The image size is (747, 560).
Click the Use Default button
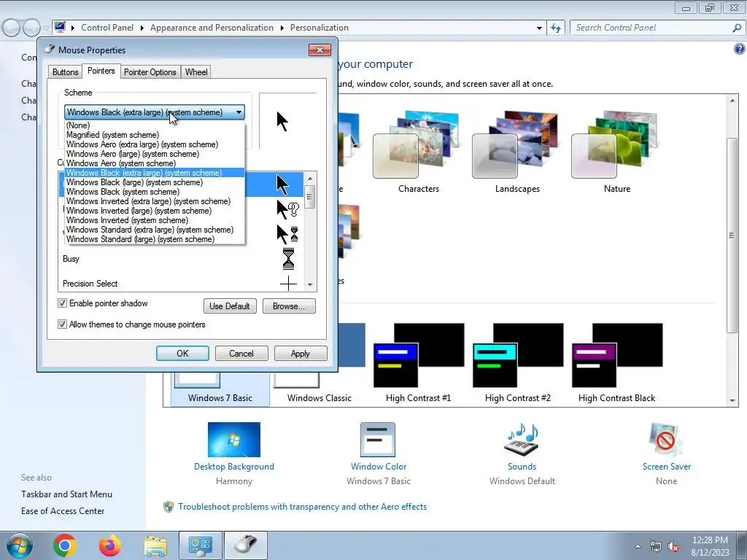(230, 306)
